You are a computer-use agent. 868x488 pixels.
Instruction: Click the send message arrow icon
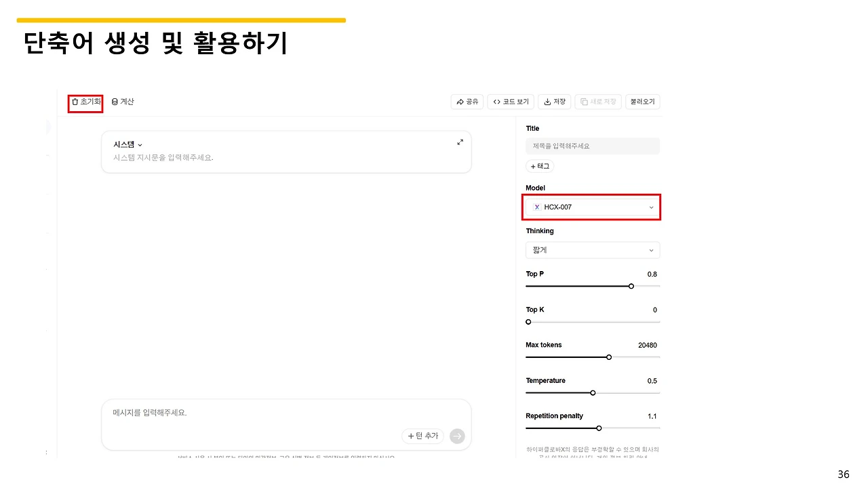click(457, 436)
